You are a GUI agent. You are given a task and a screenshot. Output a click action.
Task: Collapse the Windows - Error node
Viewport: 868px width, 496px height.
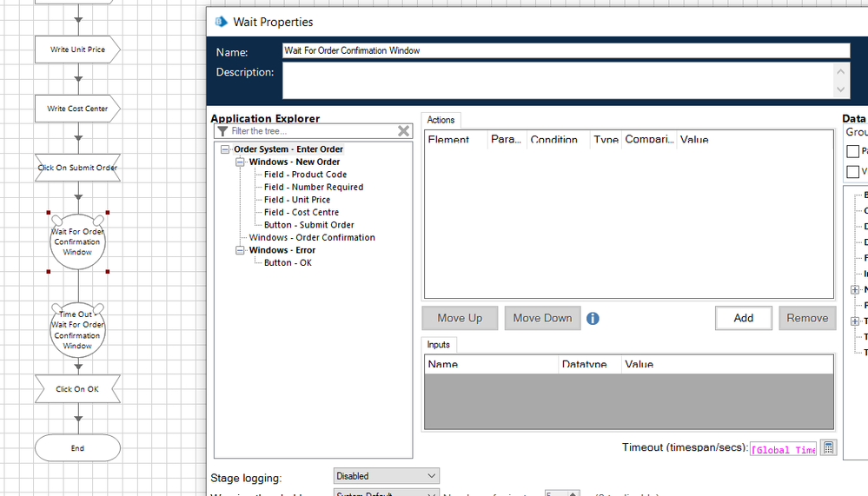(241, 250)
